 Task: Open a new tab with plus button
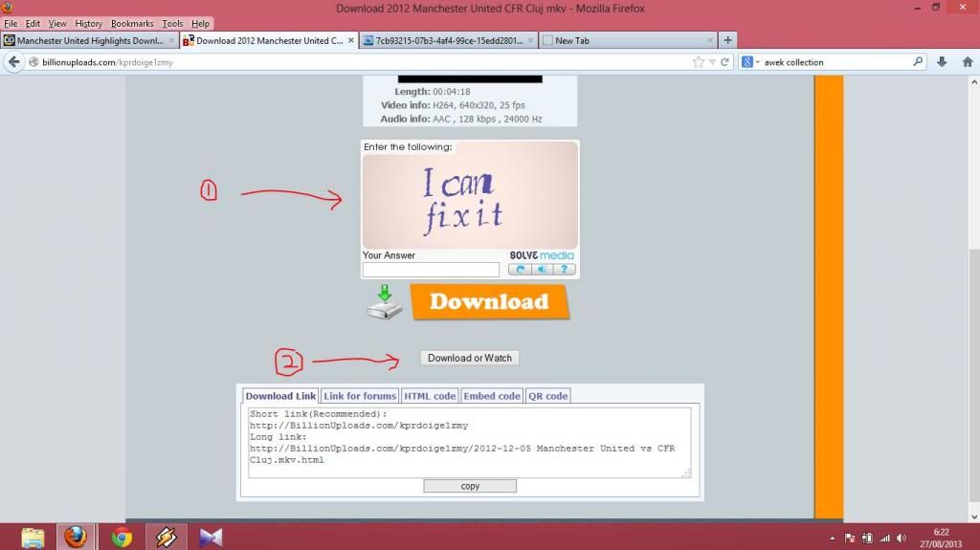pyautogui.click(x=727, y=40)
